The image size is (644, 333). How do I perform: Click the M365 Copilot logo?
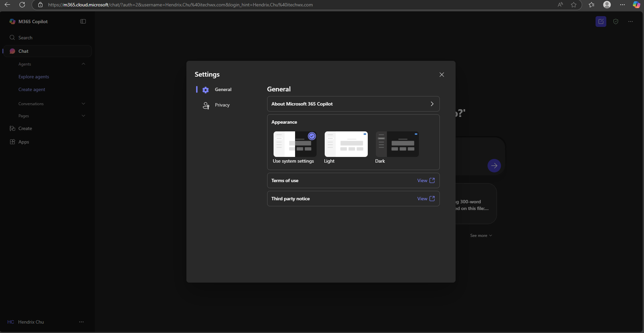click(12, 22)
